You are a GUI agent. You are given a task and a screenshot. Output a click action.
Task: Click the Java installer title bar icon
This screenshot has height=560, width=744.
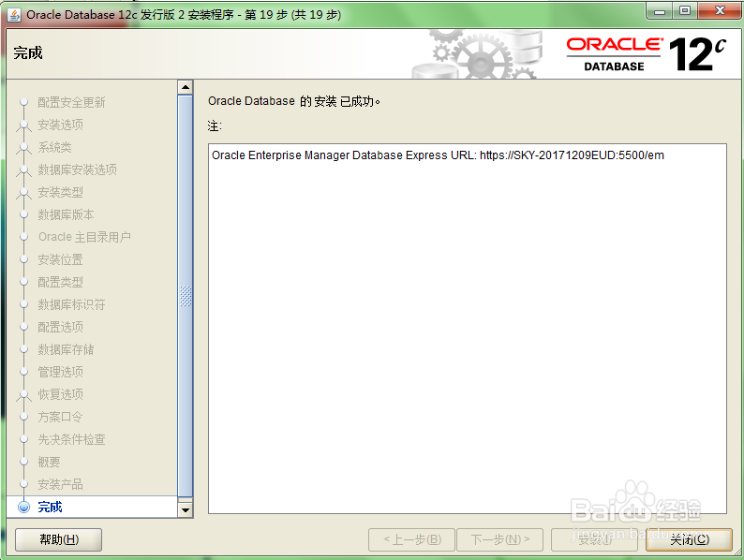pos(14,15)
